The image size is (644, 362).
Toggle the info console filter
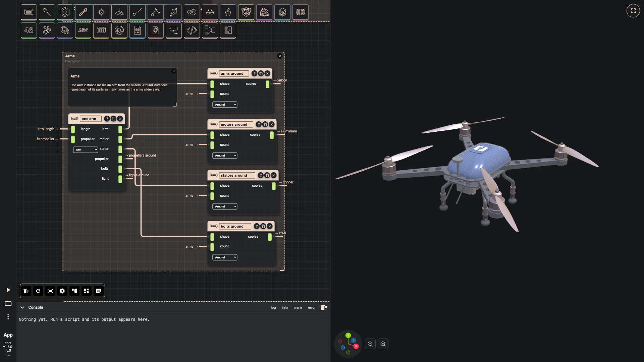(x=285, y=307)
